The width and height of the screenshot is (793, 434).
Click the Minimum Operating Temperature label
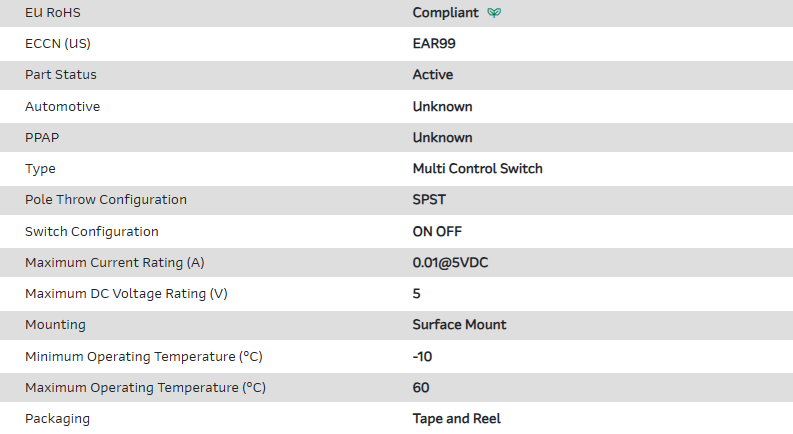coord(144,356)
